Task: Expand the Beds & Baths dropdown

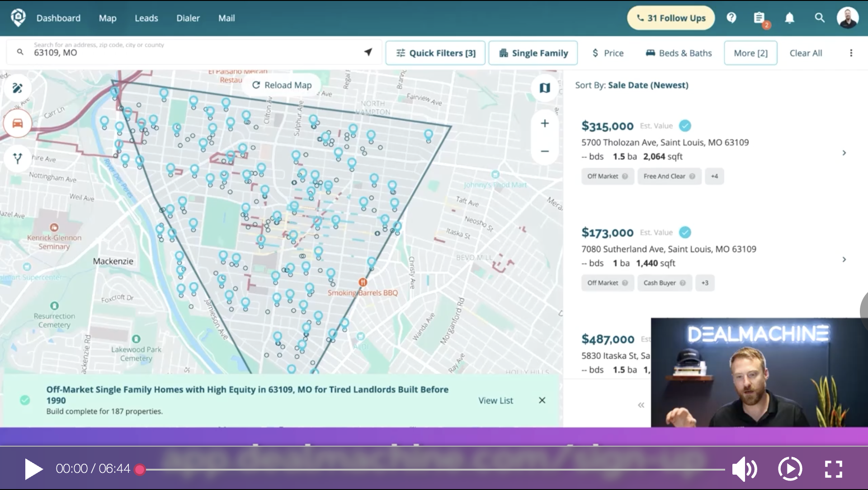Action: point(679,53)
